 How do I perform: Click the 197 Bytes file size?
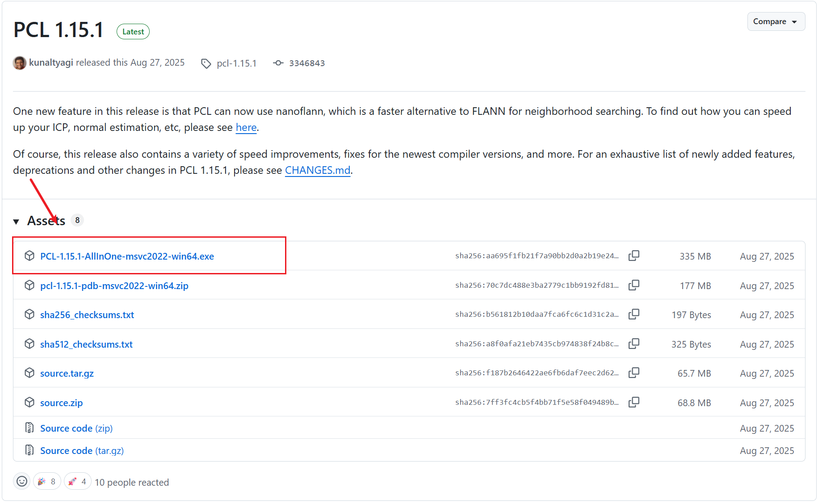[x=691, y=315]
